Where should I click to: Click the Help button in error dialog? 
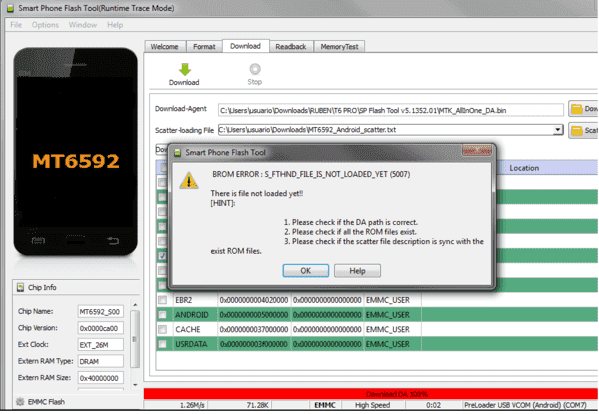click(x=357, y=271)
